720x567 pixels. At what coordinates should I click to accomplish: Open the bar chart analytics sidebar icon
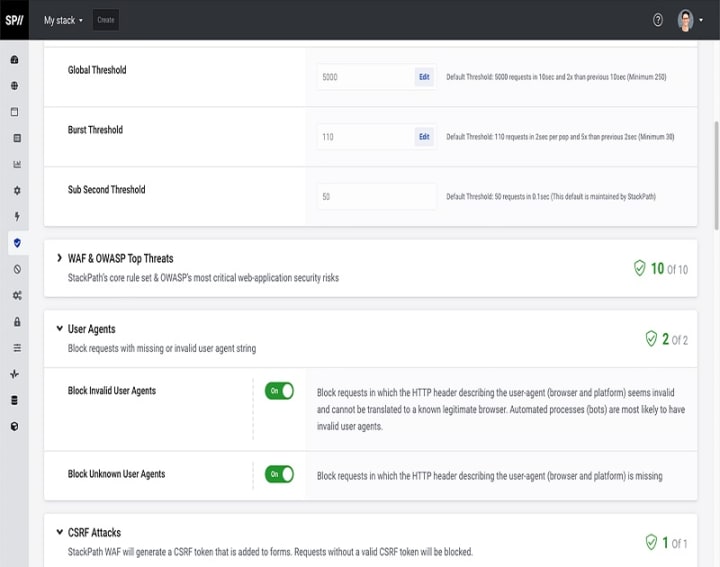click(x=16, y=164)
